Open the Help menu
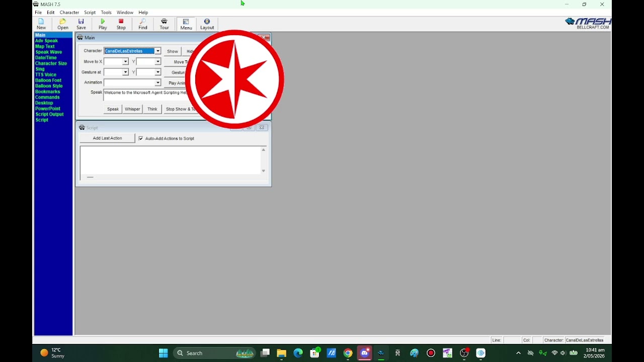 143,13
